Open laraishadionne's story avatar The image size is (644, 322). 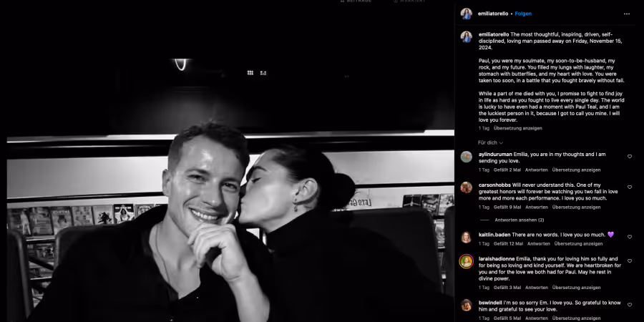tap(466, 261)
